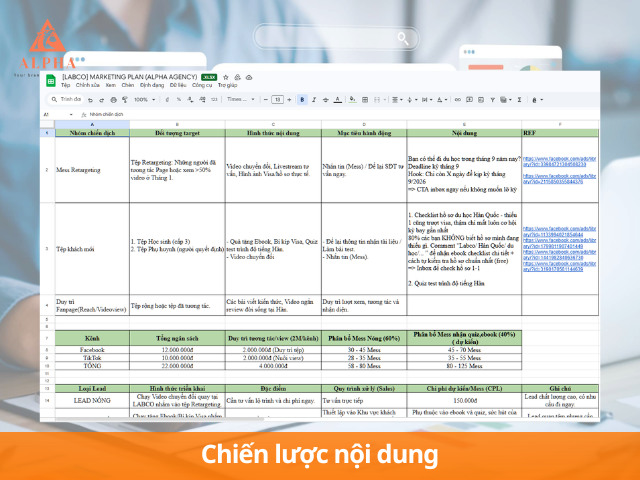
Task: Click the XLSX file format badge
Action: tap(209, 77)
